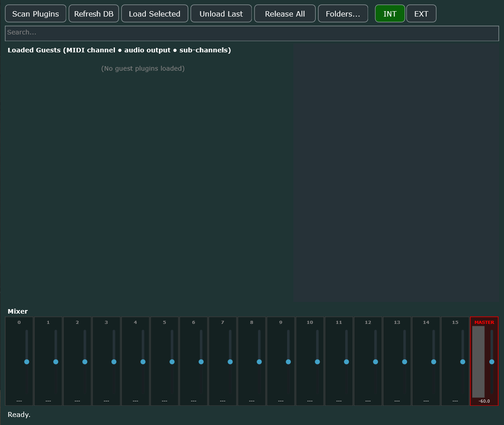Image resolution: width=504 pixels, height=425 pixels.
Task: Click the MASTER level meter bar
Action: click(x=479, y=362)
